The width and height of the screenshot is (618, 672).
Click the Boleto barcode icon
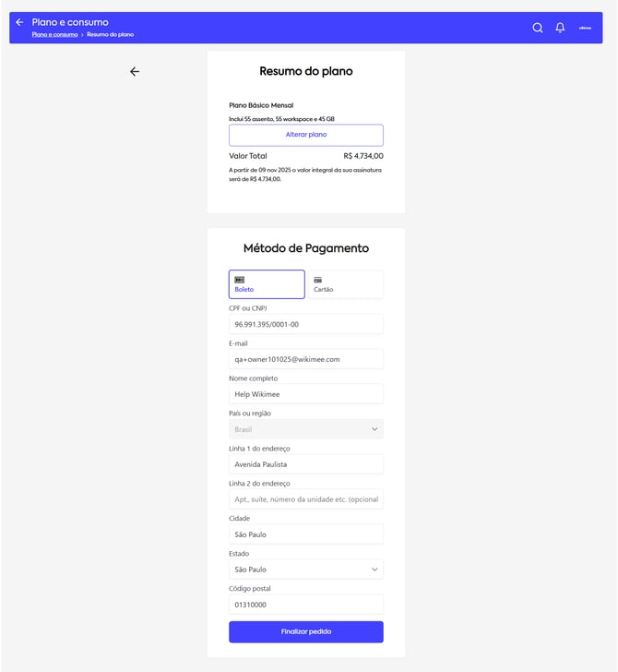[x=240, y=279]
